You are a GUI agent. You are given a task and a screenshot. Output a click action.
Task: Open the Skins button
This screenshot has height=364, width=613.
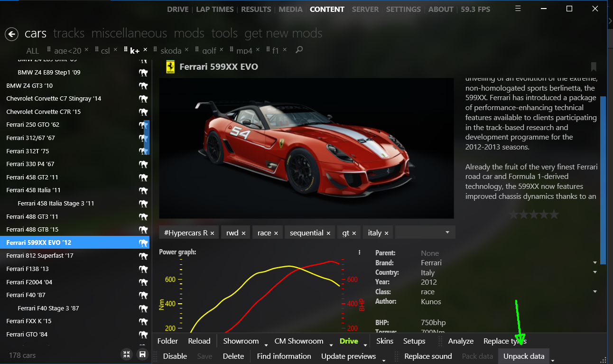(385, 341)
